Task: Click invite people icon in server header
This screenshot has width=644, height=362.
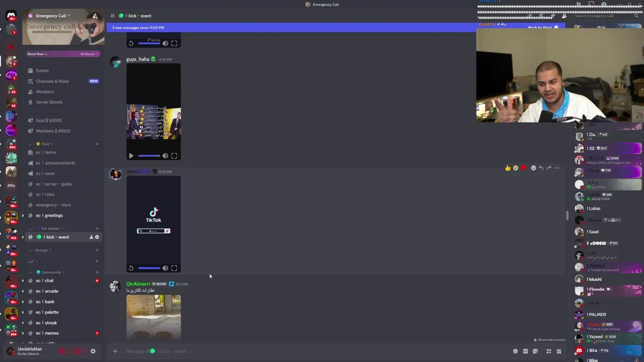Action: 95,16
